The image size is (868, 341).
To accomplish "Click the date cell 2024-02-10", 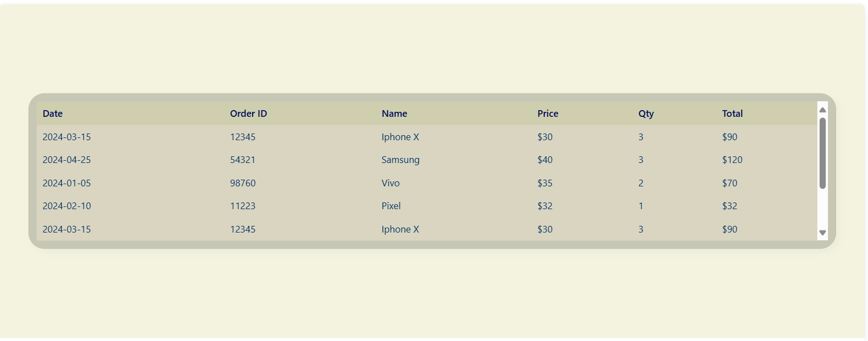I will coord(67,206).
